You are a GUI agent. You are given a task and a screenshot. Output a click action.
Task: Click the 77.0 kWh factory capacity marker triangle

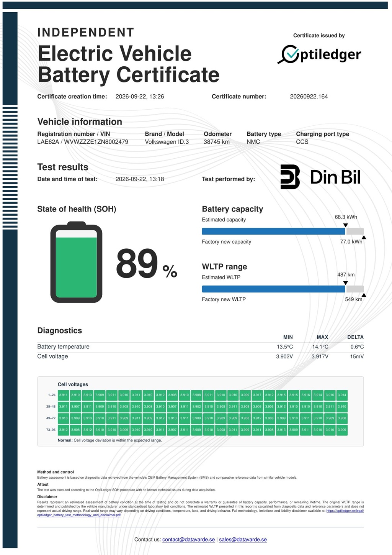364,238
